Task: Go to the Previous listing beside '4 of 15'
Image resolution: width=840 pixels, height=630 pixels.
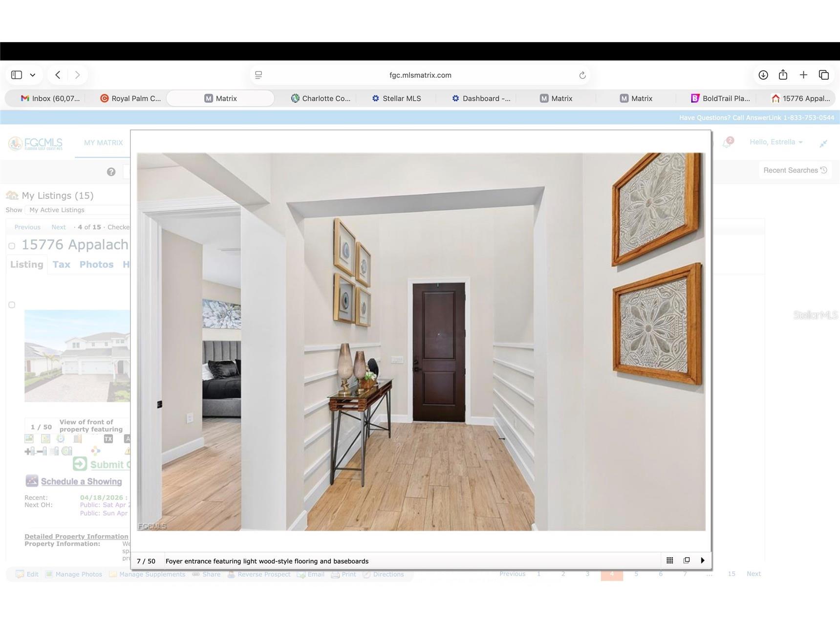Action: [27, 227]
